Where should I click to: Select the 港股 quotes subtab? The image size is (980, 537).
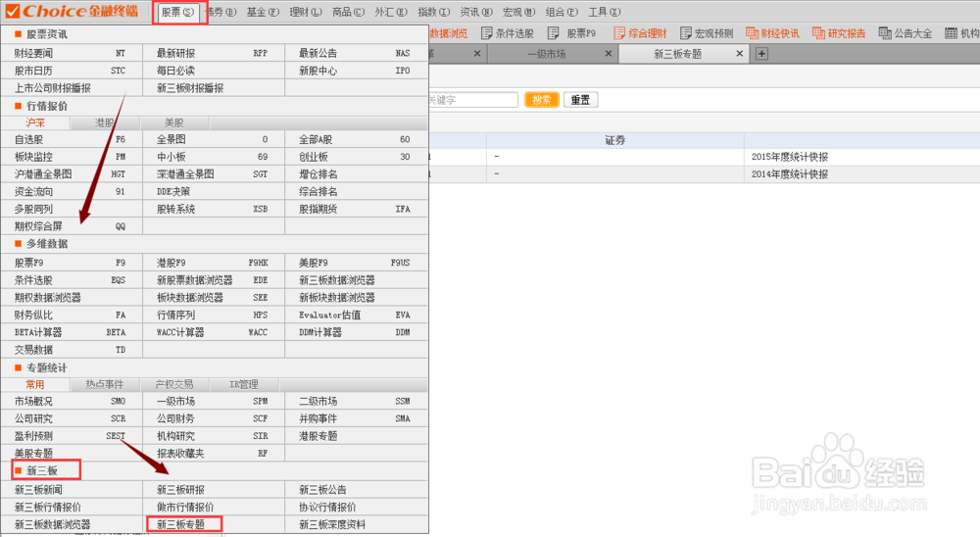point(105,122)
